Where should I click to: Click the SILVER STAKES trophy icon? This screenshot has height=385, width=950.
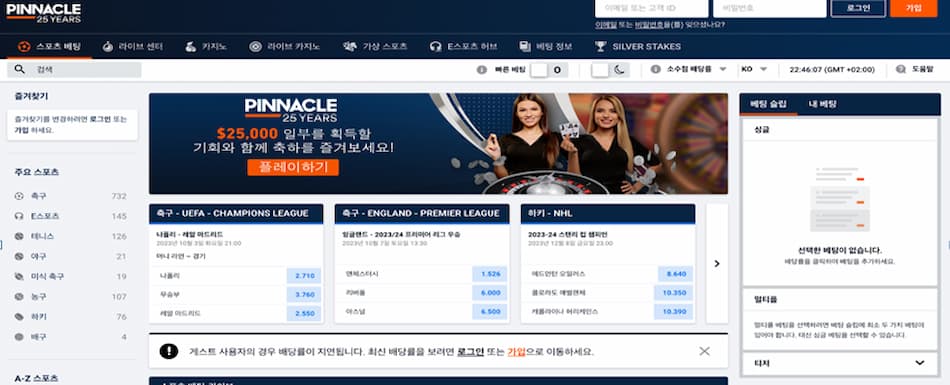click(600, 47)
